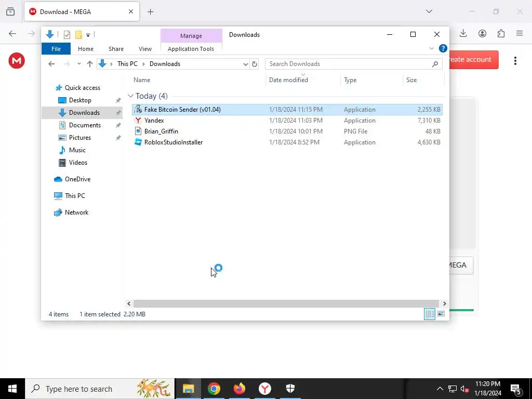Open Firefox from the taskbar
Screen dimensions: 532x399
239,389
